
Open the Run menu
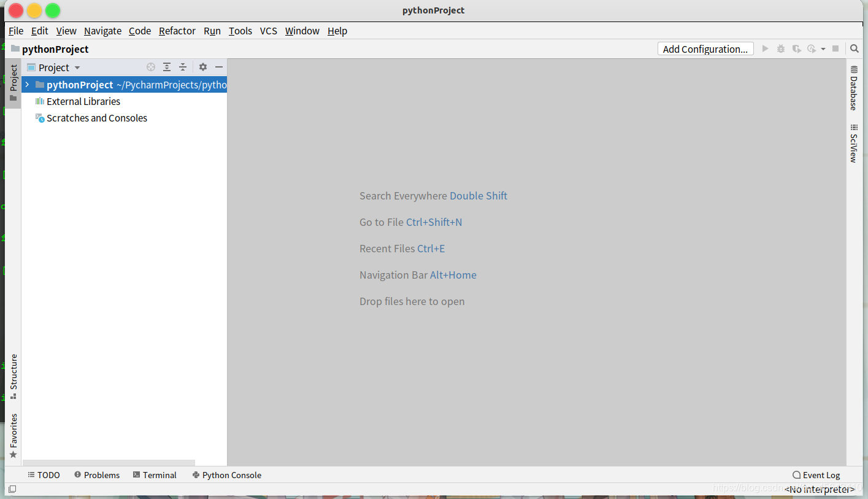[212, 31]
